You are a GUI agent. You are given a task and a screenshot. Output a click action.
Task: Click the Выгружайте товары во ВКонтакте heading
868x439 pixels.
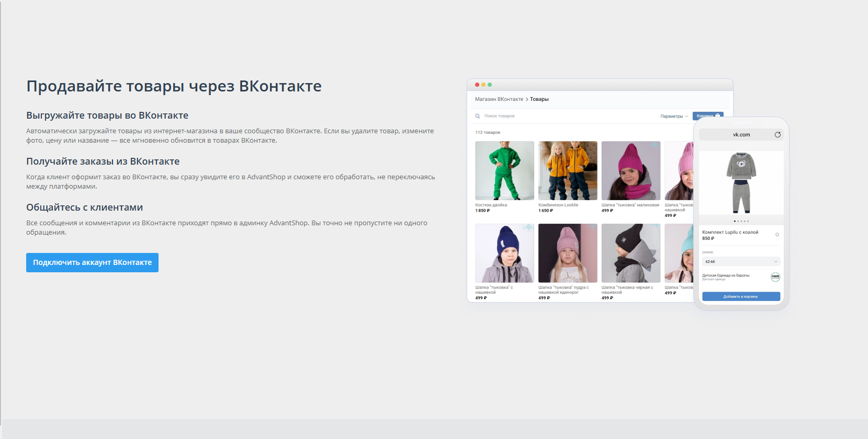coord(107,115)
